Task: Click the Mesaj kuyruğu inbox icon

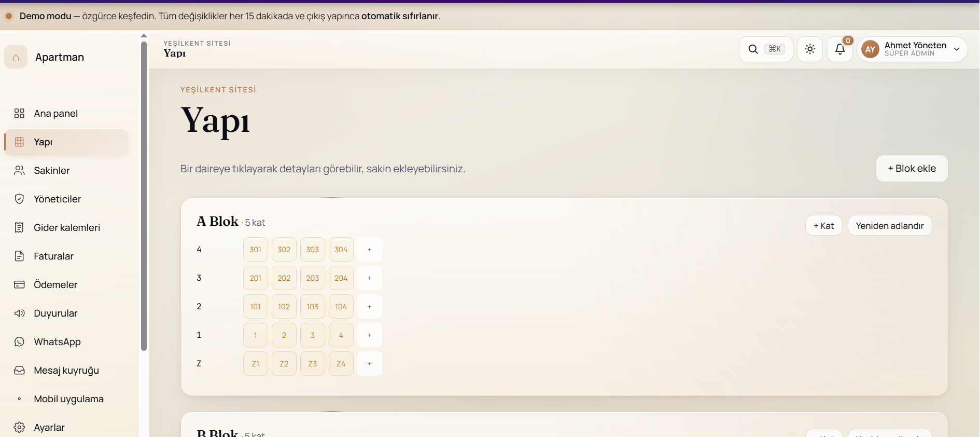Action: (19, 370)
